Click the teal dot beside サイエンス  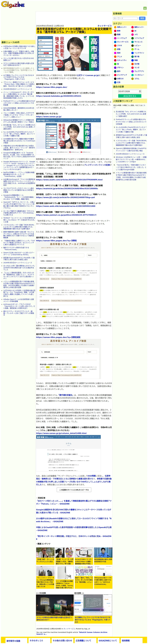(132, 42)
